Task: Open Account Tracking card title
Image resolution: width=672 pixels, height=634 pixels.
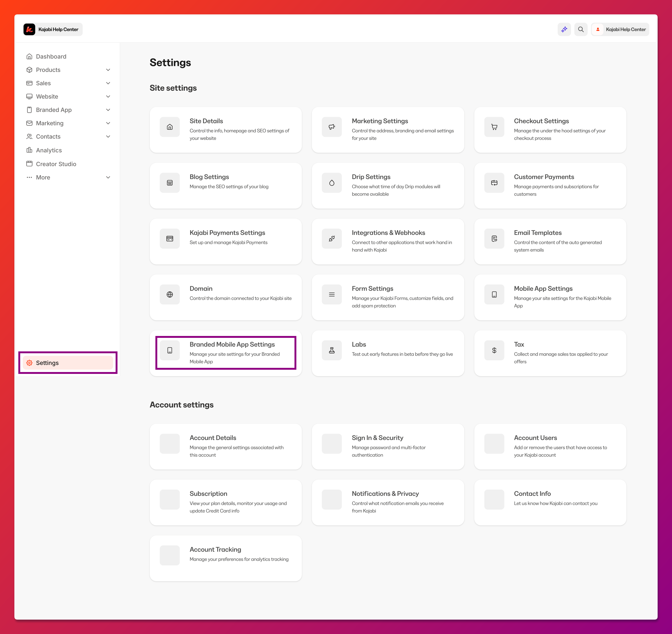Action: coord(215,549)
